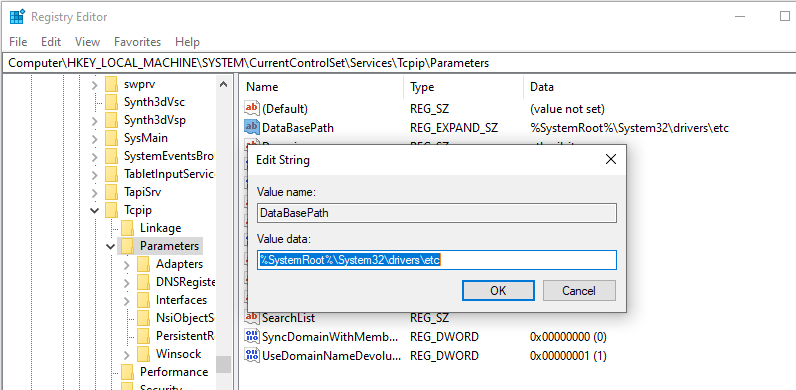This screenshot has width=796, height=390.
Task: Collapse the Parameters key
Action: tap(111, 246)
